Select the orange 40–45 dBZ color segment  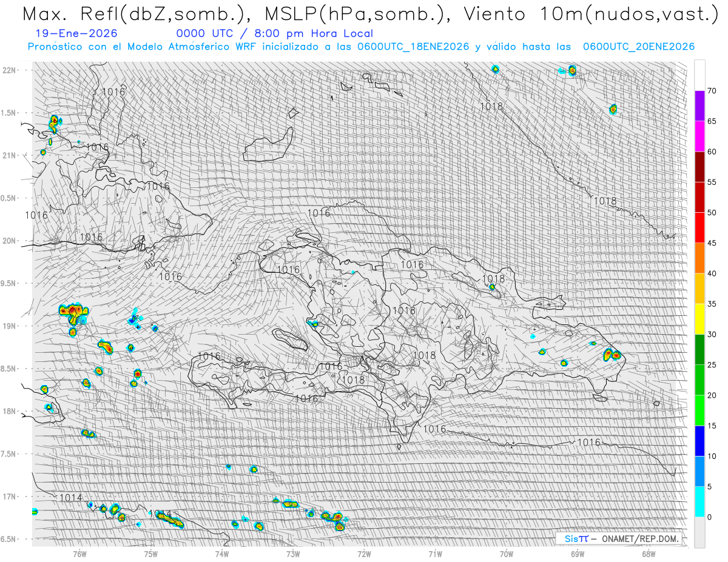click(699, 258)
